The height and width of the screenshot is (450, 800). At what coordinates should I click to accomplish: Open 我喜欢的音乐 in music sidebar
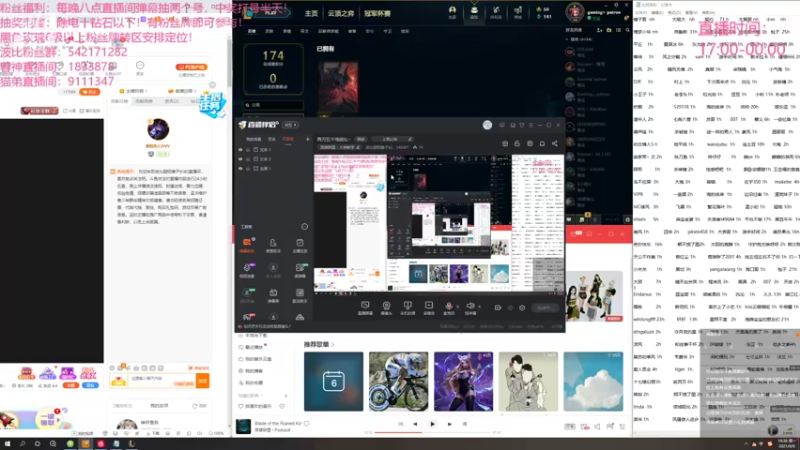tap(259, 406)
